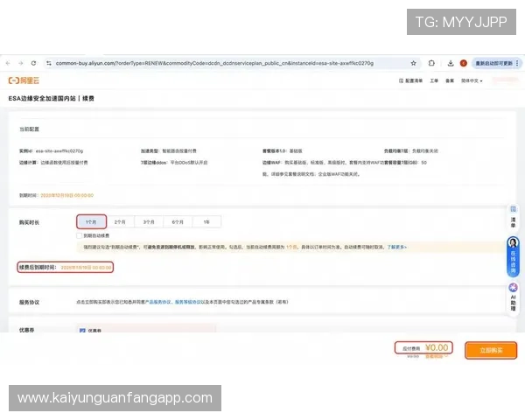Screen dimensions: 525x420
Task: Enable the 到期自动续费 checkbox
Action: click(x=80, y=235)
